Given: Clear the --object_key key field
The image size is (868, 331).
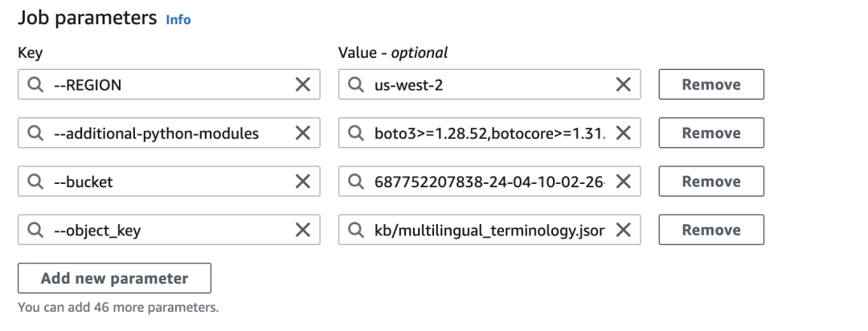Looking at the screenshot, I should tap(303, 230).
